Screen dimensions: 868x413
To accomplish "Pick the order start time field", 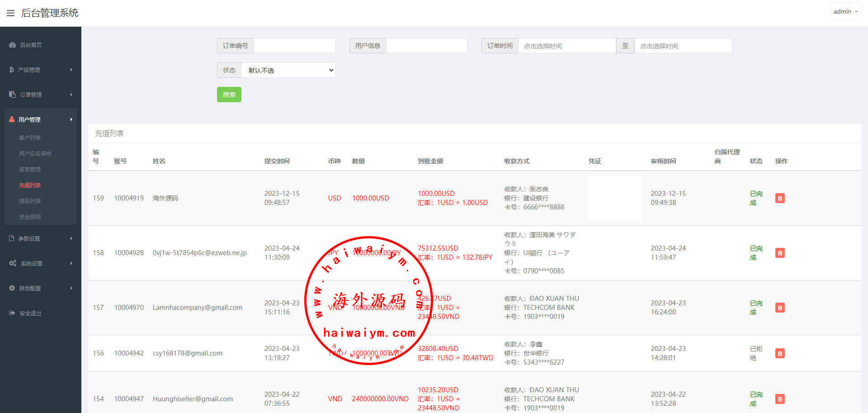I will [x=566, y=46].
